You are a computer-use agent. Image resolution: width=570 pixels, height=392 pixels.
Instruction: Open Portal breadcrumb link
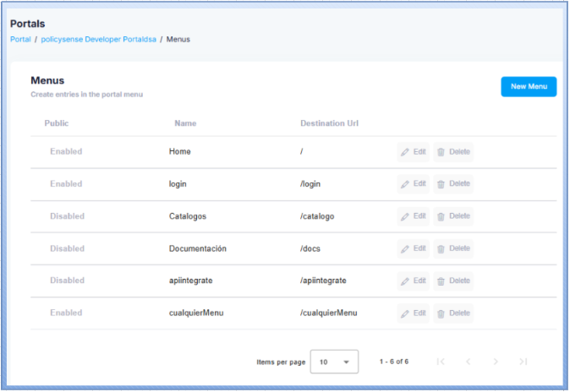point(20,40)
